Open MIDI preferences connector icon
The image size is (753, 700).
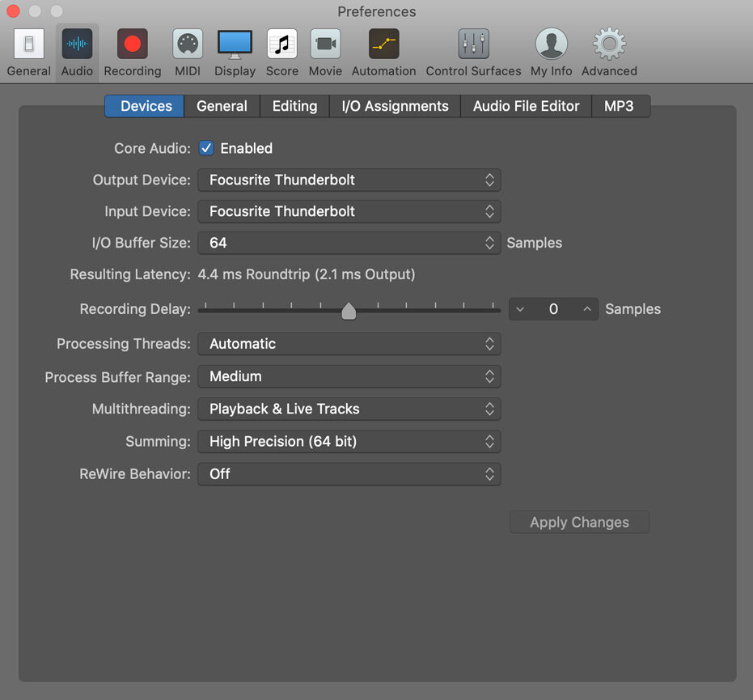188,44
